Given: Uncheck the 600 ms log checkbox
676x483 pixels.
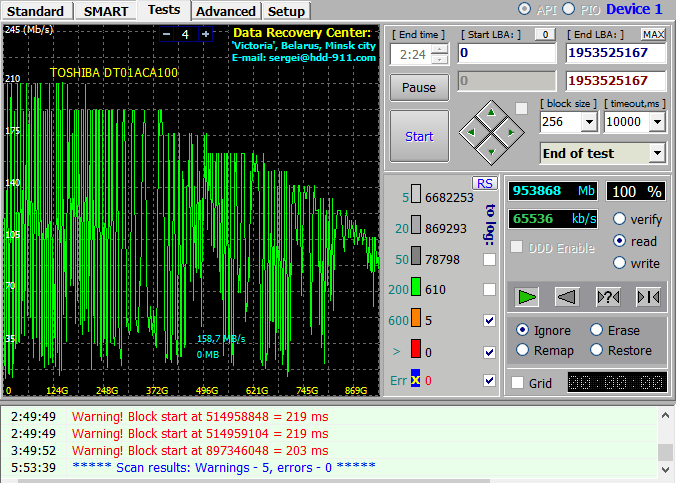Looking at the screenshot, I should coord(489,320).
